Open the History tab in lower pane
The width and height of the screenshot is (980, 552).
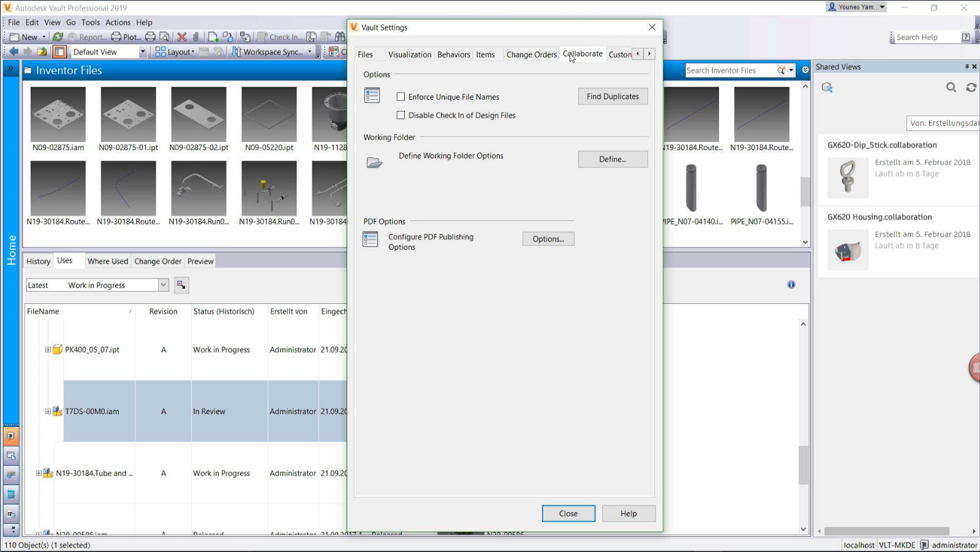(38, 261)
